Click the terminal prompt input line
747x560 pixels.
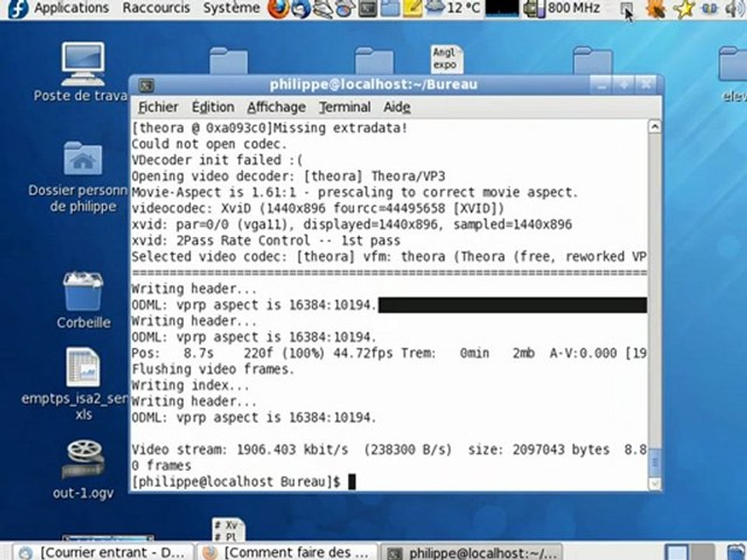[389, 481]
